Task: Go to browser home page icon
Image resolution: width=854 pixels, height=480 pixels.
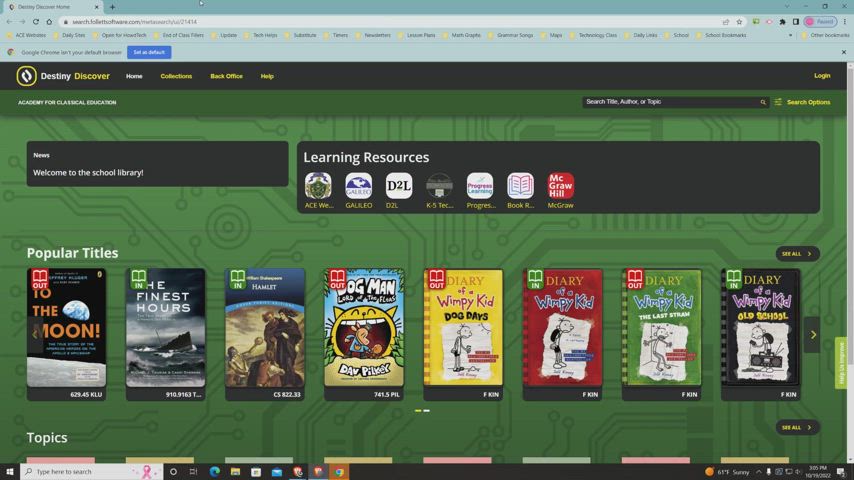Action: pyautogui.click(x=49, y=22)
